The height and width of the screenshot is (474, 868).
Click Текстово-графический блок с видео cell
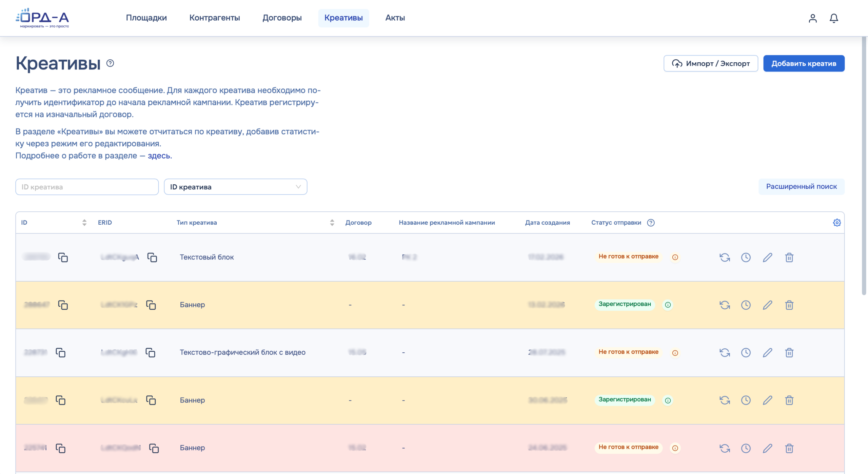click(x=242, y=352)
